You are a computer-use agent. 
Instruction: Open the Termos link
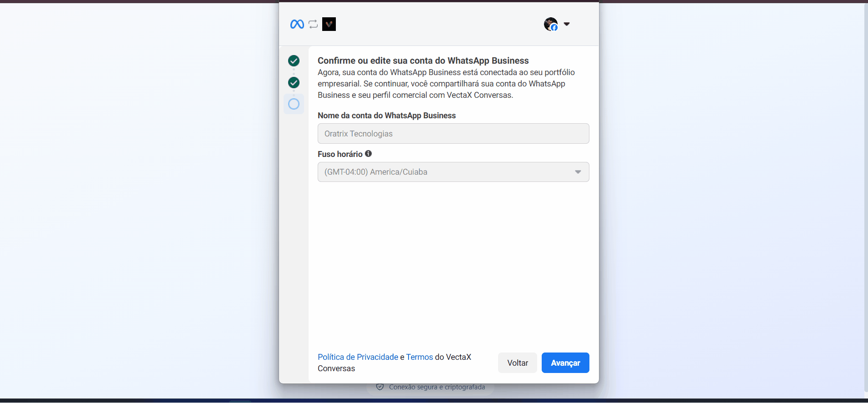(419, 357)
